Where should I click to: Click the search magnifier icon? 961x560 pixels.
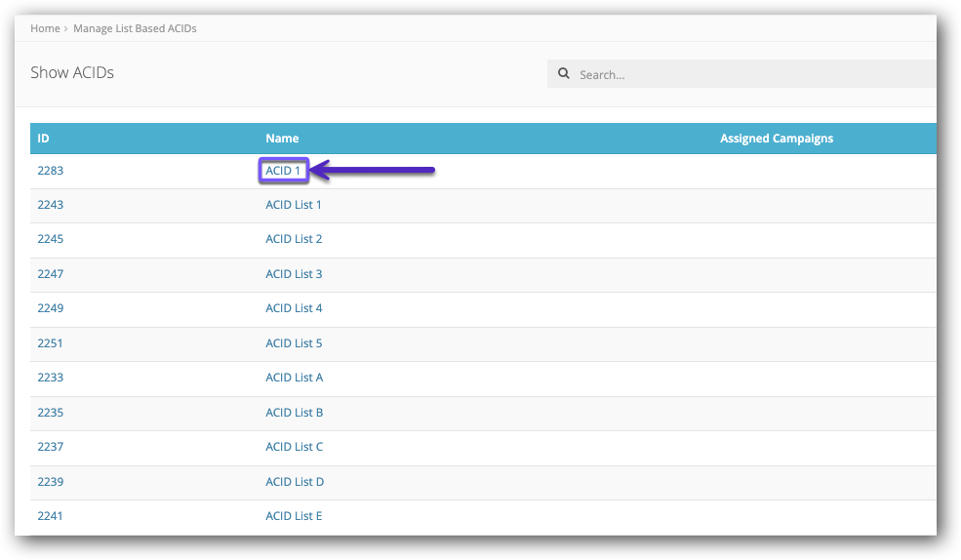click(x=564, y=74)
